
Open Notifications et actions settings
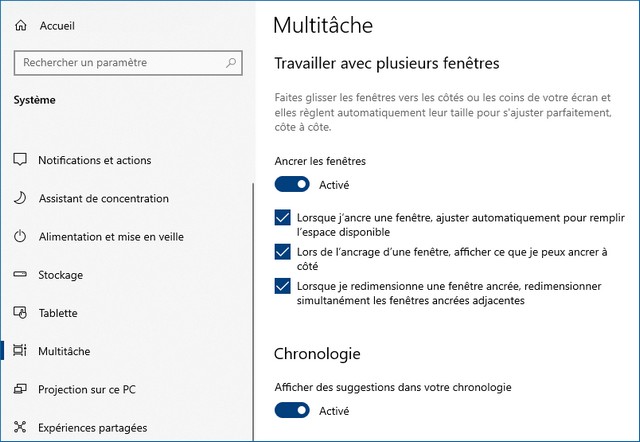(x=95, y=160)
